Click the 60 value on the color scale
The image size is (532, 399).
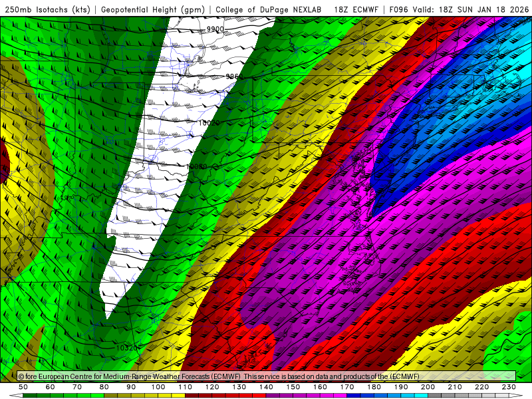51,387
